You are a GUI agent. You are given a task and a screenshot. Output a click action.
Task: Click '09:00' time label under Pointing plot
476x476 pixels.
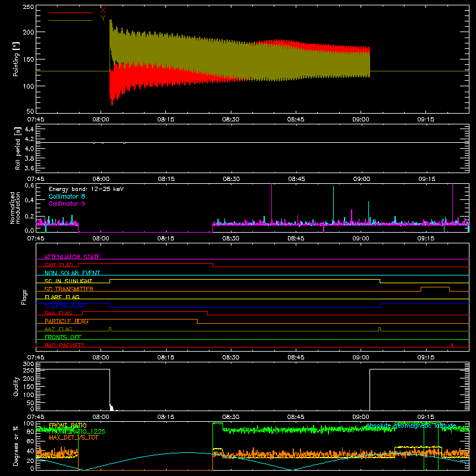(361, 120)
